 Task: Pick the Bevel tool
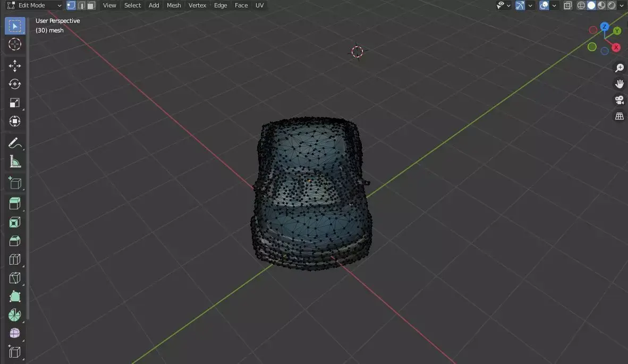[15, 241]
